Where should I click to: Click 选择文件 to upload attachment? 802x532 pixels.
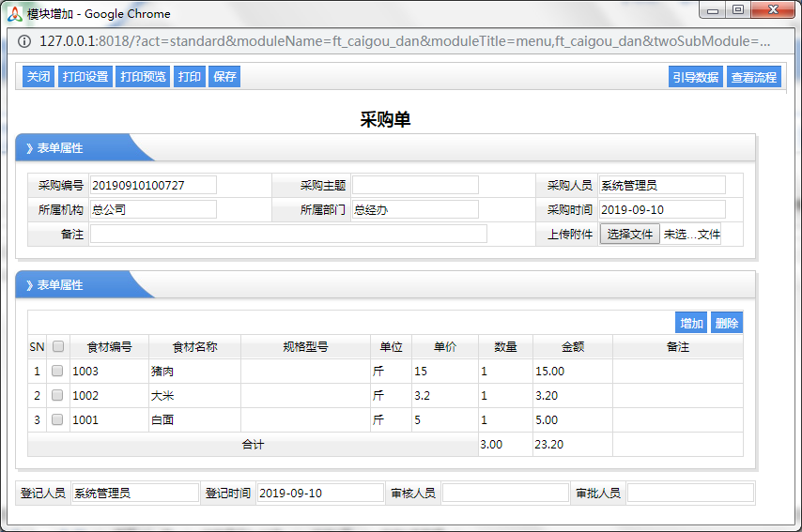[629, 235]
